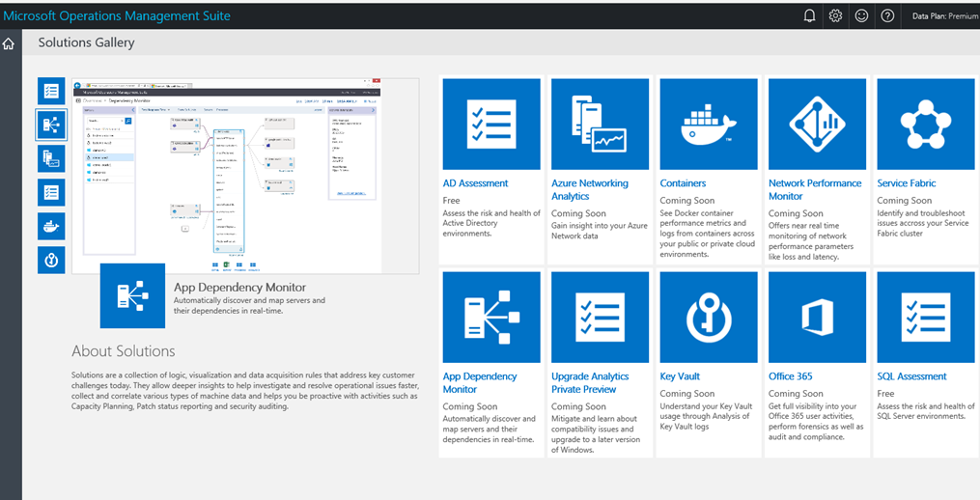980x500 pixels.
Task: Click the Upgrade Analytics tile icon
Action: [600, 317]
